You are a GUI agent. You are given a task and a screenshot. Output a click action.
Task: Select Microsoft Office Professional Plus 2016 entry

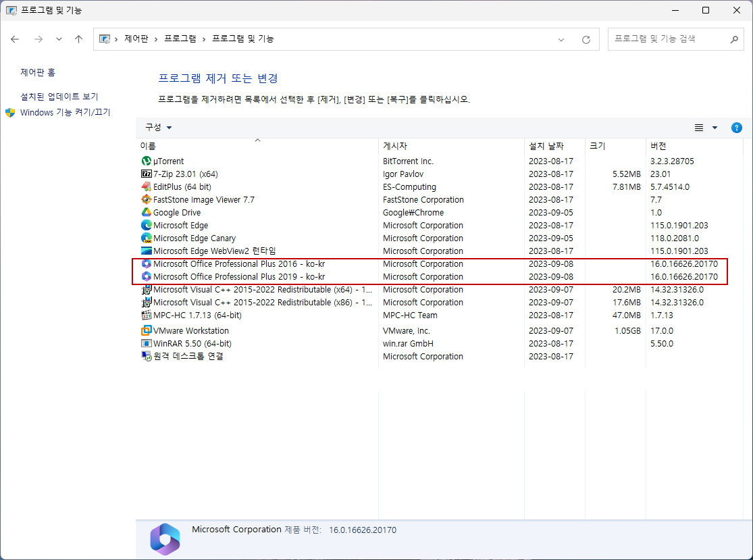click(x=239, y=263)
